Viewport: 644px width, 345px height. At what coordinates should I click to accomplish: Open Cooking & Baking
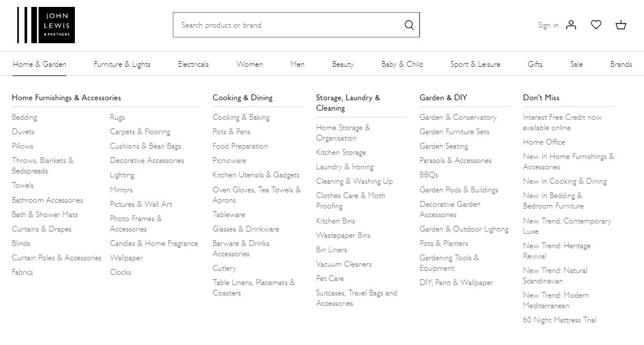tap(241, 117)
